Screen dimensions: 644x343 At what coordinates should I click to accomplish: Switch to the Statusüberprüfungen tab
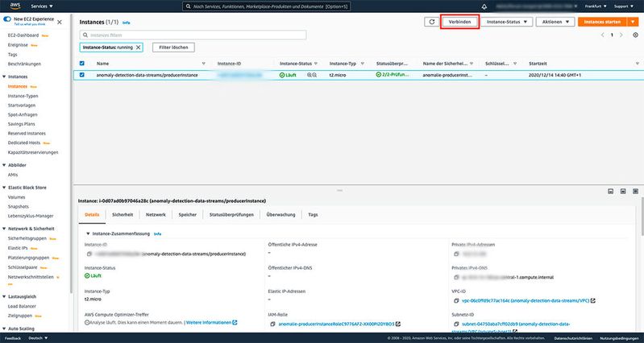pyautogui.click(x=231, y=215)
